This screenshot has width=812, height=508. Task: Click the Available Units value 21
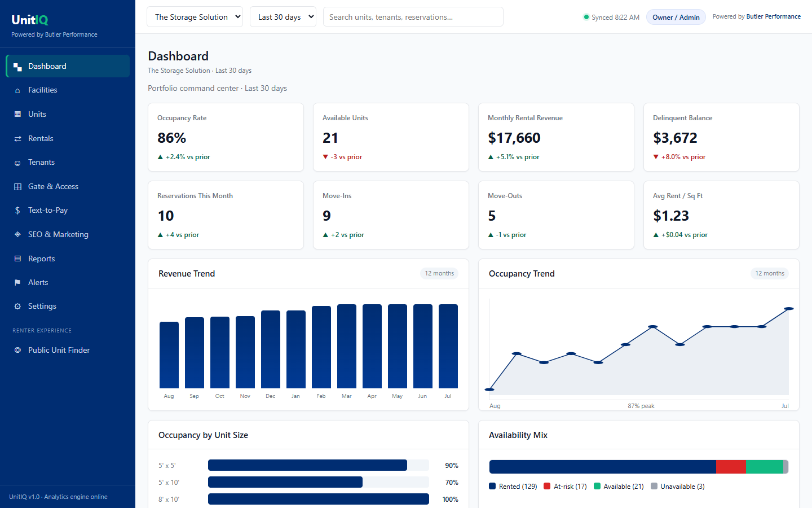coord(330,138)
